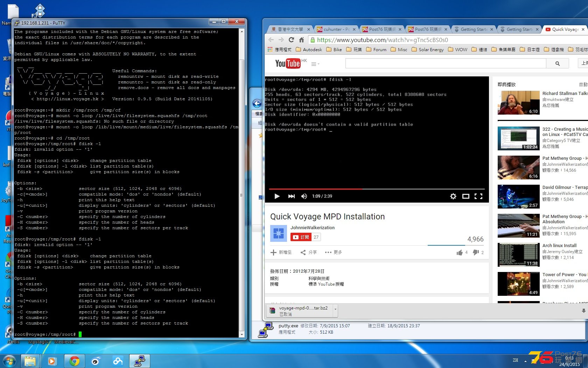Switch to the first Getting Started tab
588x368 pixels.
coord(474,29)
